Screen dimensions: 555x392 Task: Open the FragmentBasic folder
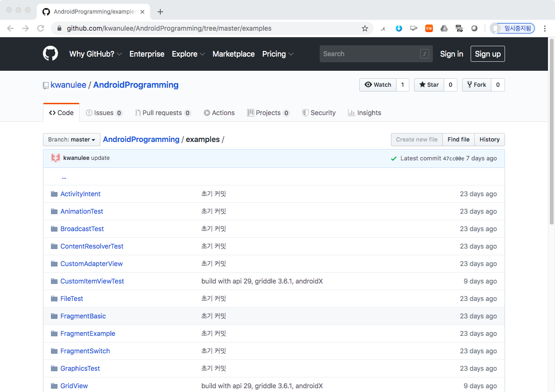[x=83, y=316]
